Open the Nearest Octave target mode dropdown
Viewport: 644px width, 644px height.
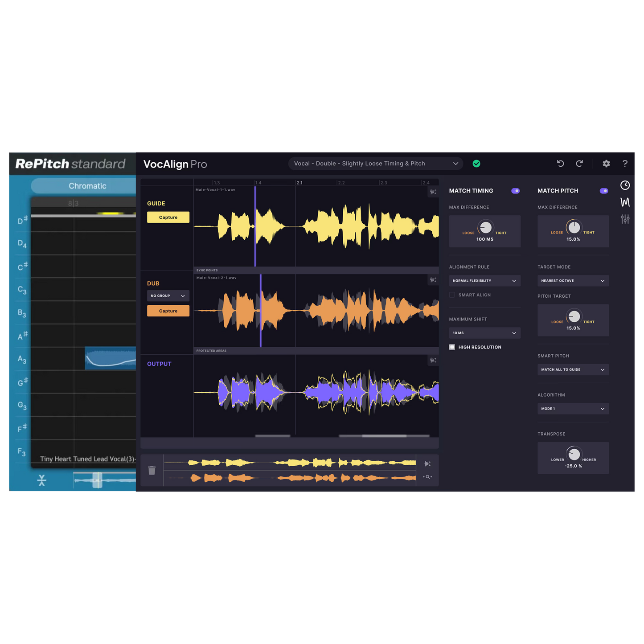pos(573,281)
